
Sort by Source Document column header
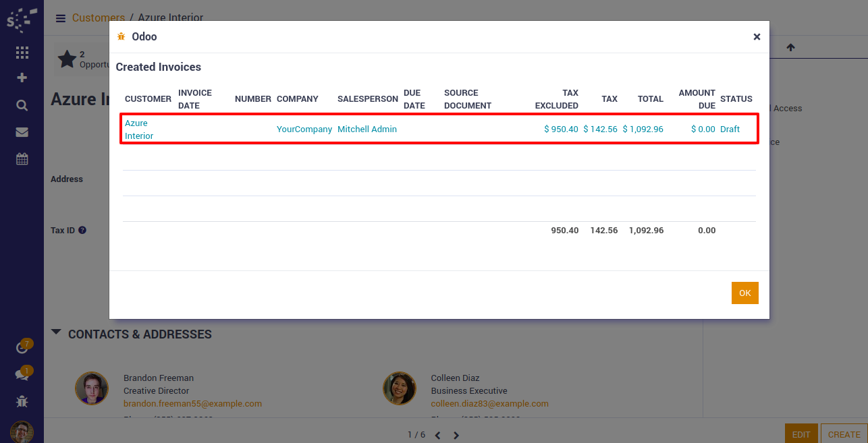(x=468, y=99)
